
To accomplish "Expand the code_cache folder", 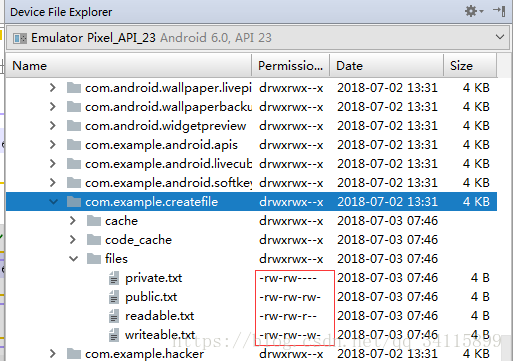I will 73,240.
